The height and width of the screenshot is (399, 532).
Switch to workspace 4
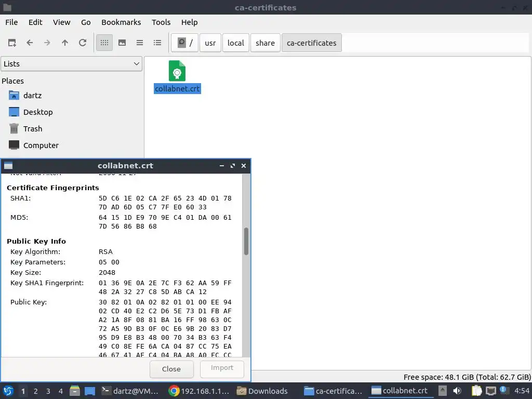pyautogui.click(x=61, y=391)
